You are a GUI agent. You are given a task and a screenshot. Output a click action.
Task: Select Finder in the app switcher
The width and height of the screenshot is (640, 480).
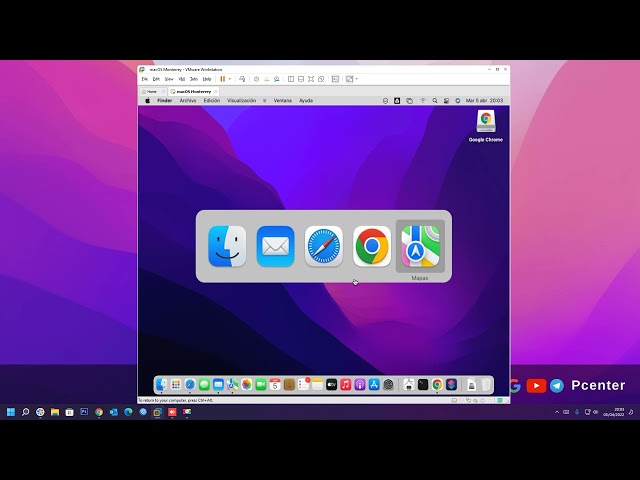click(x=227, y=246)
